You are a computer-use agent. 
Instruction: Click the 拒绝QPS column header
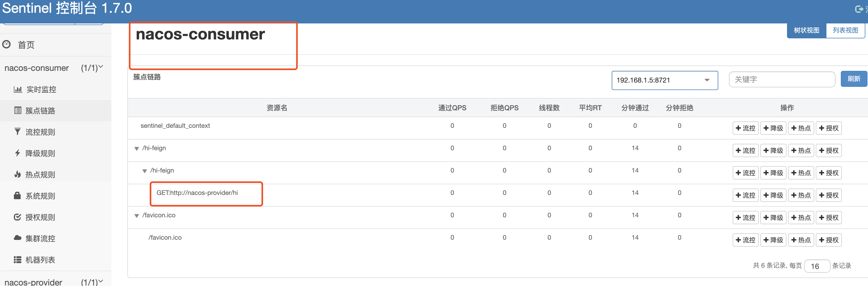click(504, 108)
